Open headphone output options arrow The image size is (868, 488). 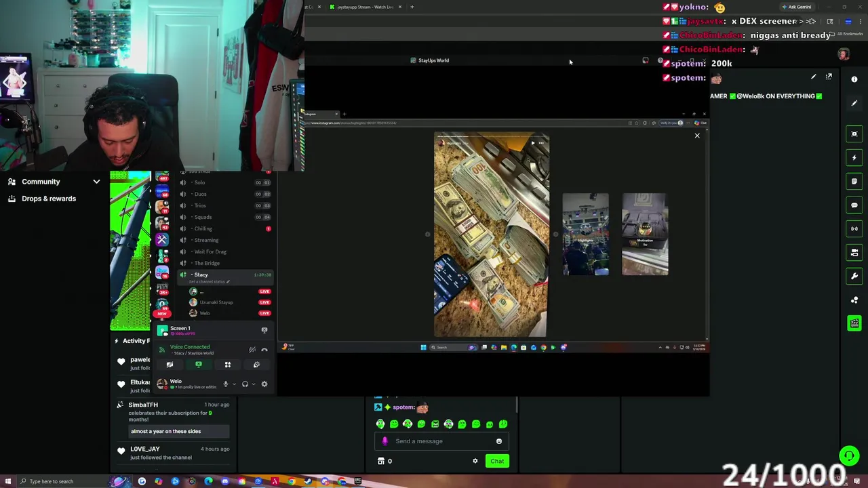click(x=254, y=384)
